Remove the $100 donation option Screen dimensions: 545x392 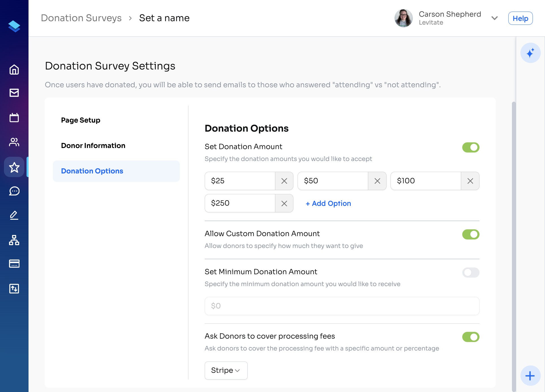(470, 181)
